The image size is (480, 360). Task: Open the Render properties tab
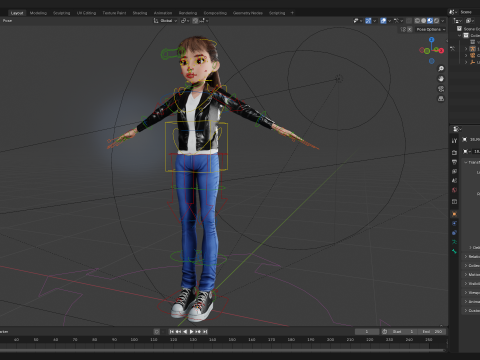pyautogui.click(x=454, y=152)
